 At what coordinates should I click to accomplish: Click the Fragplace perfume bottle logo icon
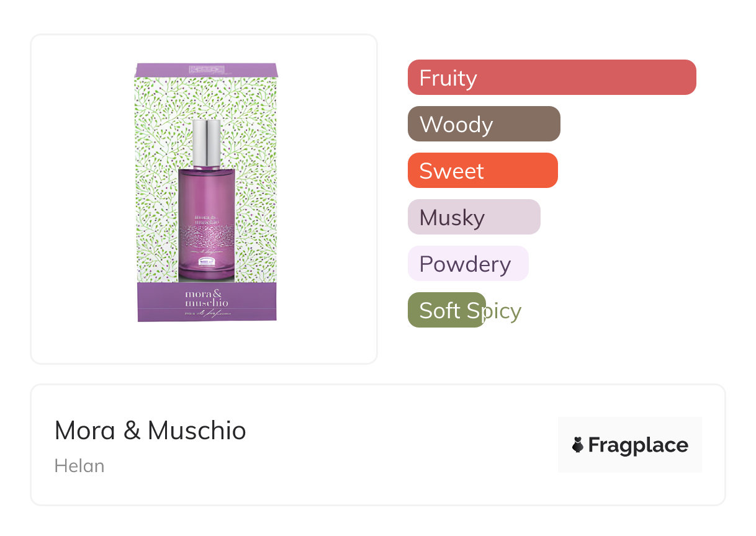point(578,445)
